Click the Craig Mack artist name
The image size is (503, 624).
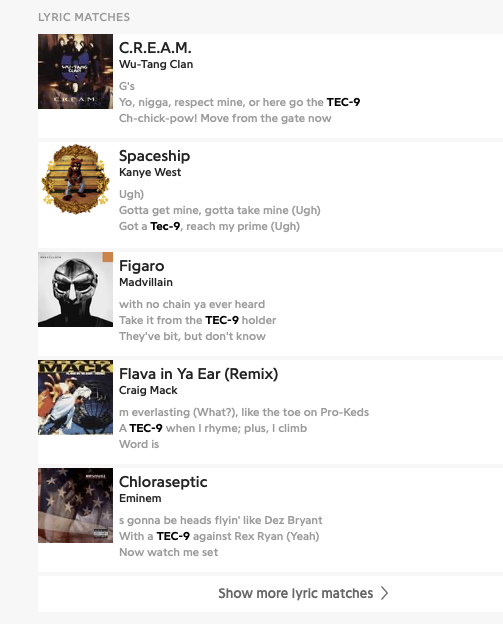(x=148, y=390)
